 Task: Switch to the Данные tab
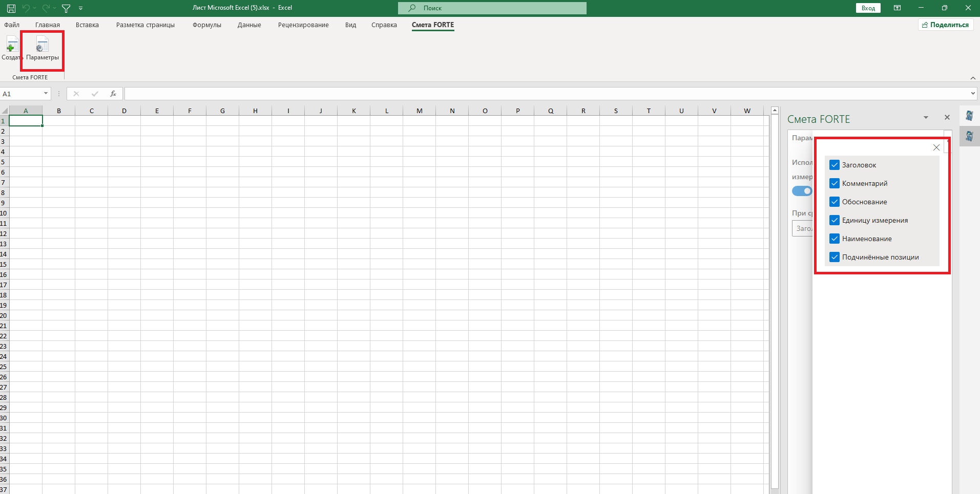[249, 25]
